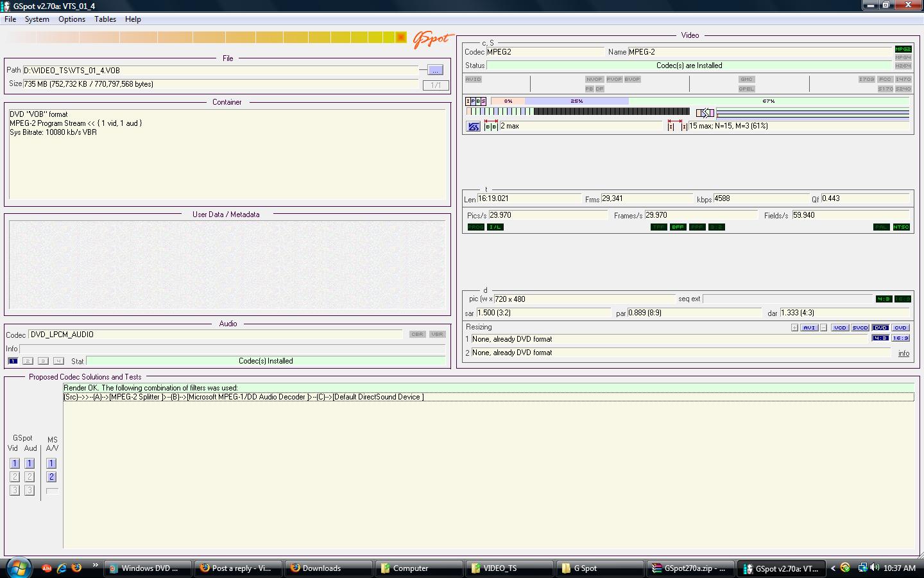Screen dimensions: 924x578
Task: Click the file path input field
Action: pos(221,71)
